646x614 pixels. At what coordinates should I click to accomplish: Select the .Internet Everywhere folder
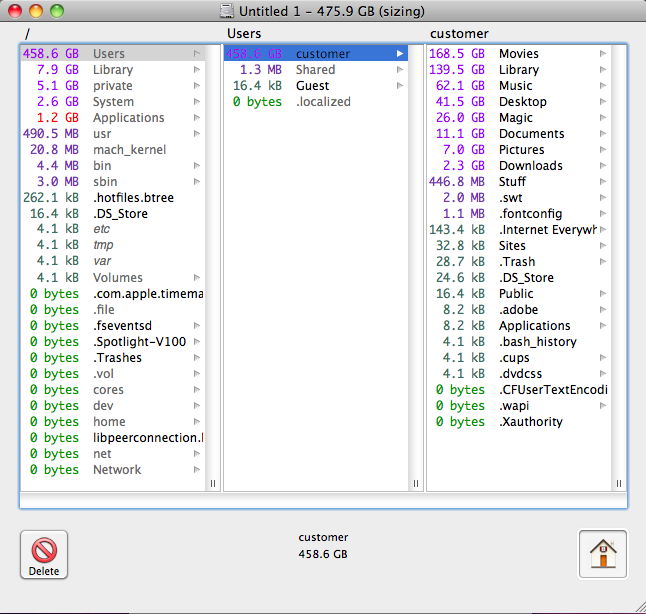(519, 230)
